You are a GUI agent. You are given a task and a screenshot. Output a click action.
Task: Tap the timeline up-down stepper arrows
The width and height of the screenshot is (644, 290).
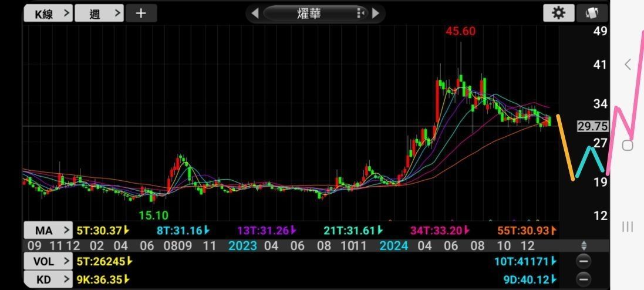584,246
